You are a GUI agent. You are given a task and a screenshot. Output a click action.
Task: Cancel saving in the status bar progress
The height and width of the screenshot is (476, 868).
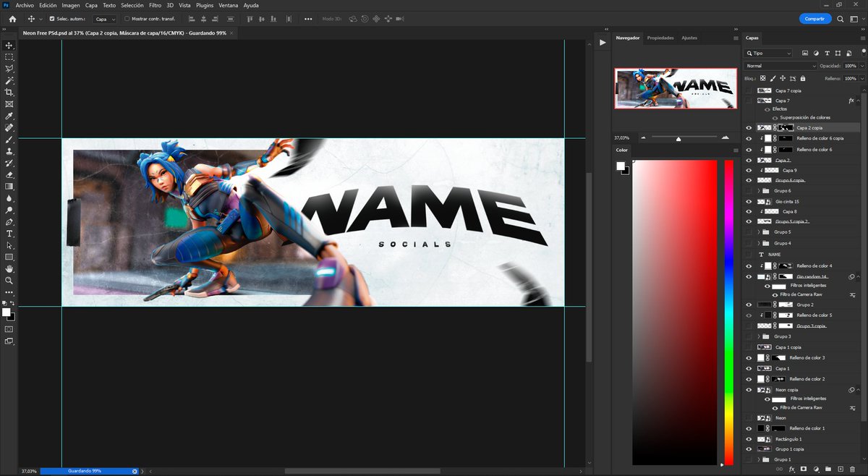tap(135, 471)
